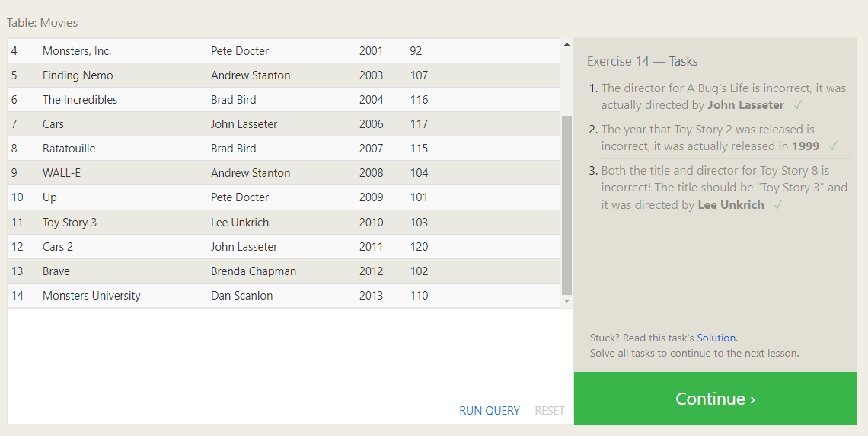Open the task's Solution link

pyautogui.click(x=716, y=338)
